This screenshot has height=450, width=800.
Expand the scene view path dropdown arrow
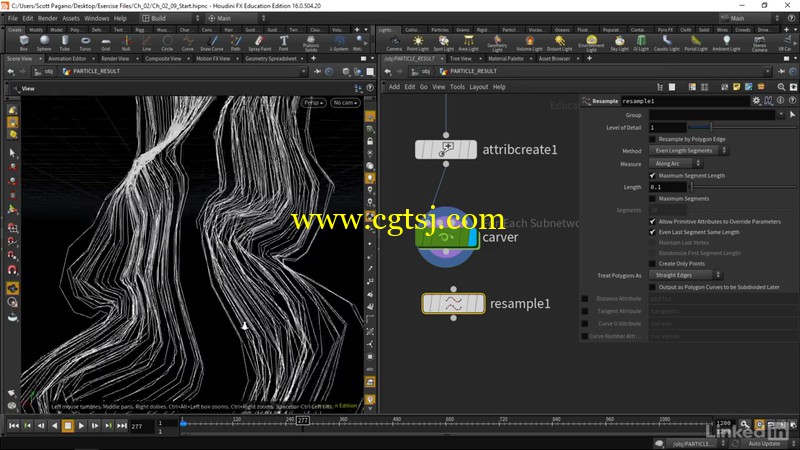click(x=304, y=71)
